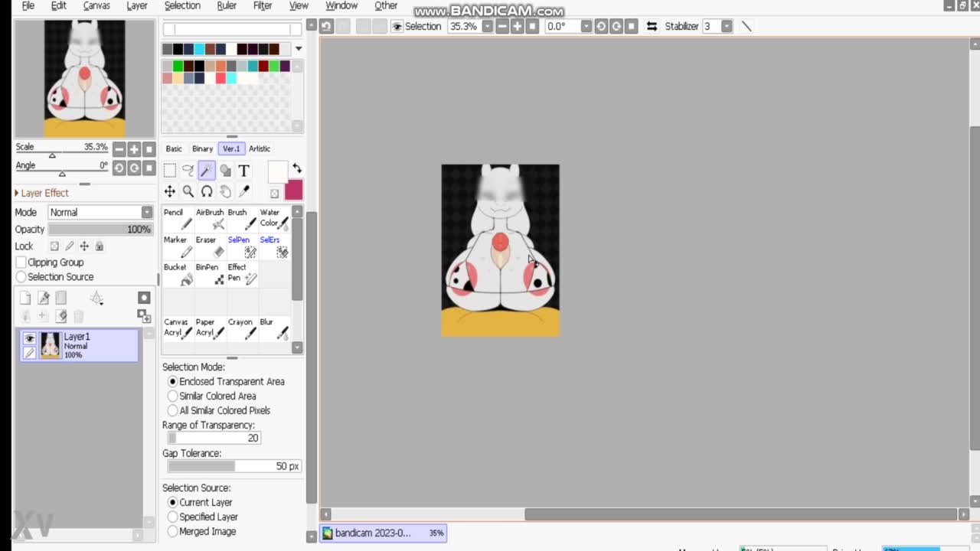
Task: Click the magenta foreground color swatch
Action: coord(293,190)
